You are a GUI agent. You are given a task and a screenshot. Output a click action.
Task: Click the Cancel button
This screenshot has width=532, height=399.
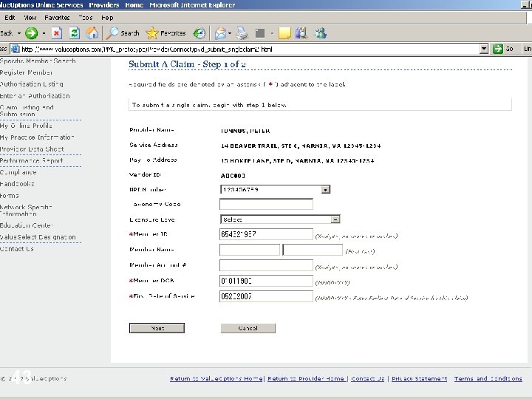pos(248,328)
